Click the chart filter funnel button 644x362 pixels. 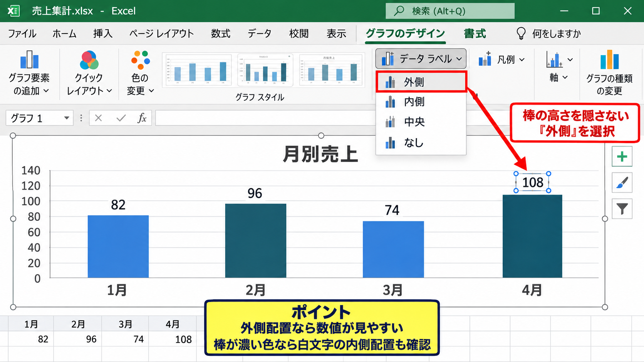622,209
